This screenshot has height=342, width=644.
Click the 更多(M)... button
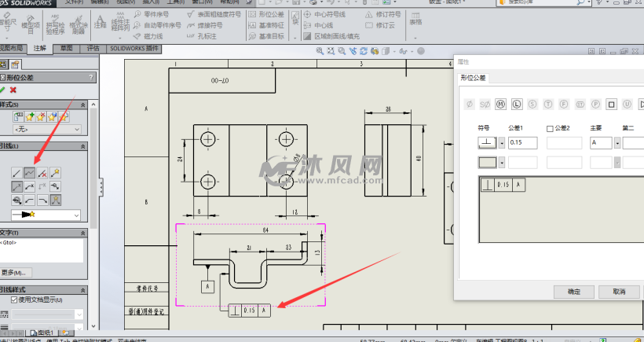(x=15, y=272)
